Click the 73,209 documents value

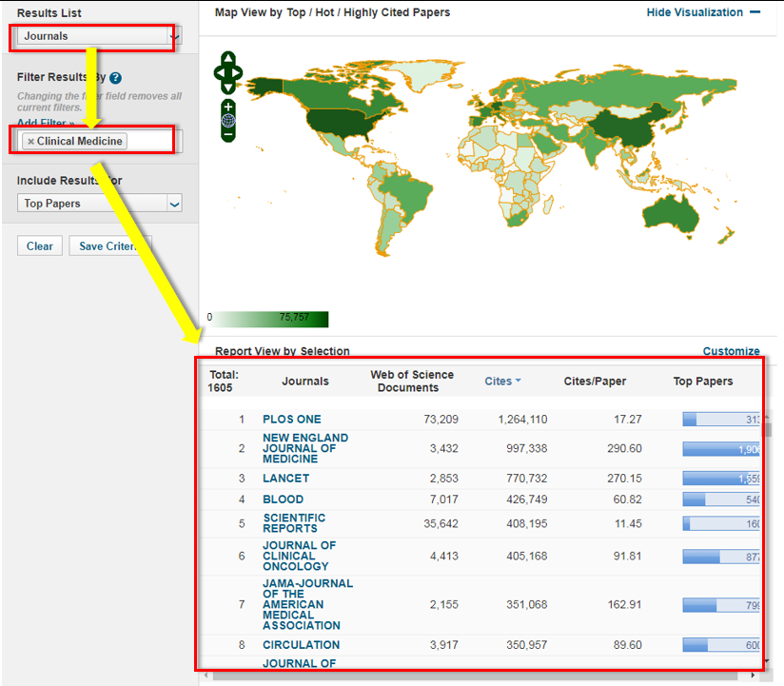pos(441,419)
